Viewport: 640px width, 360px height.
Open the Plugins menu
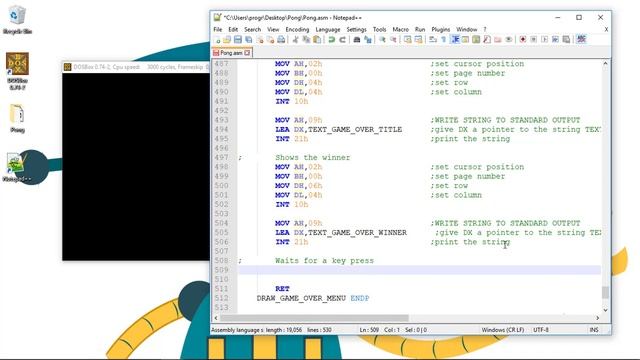click(x=440, y=29)
